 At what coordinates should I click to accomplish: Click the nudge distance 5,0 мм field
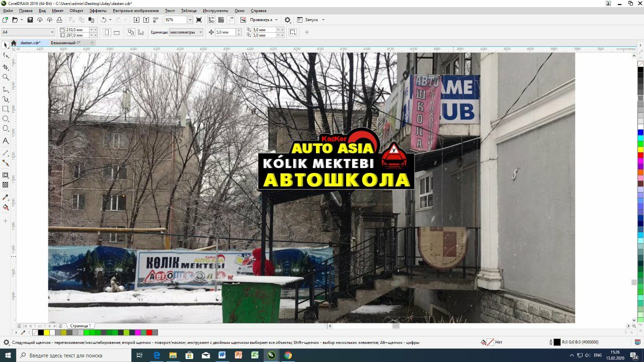click(224, 32)
